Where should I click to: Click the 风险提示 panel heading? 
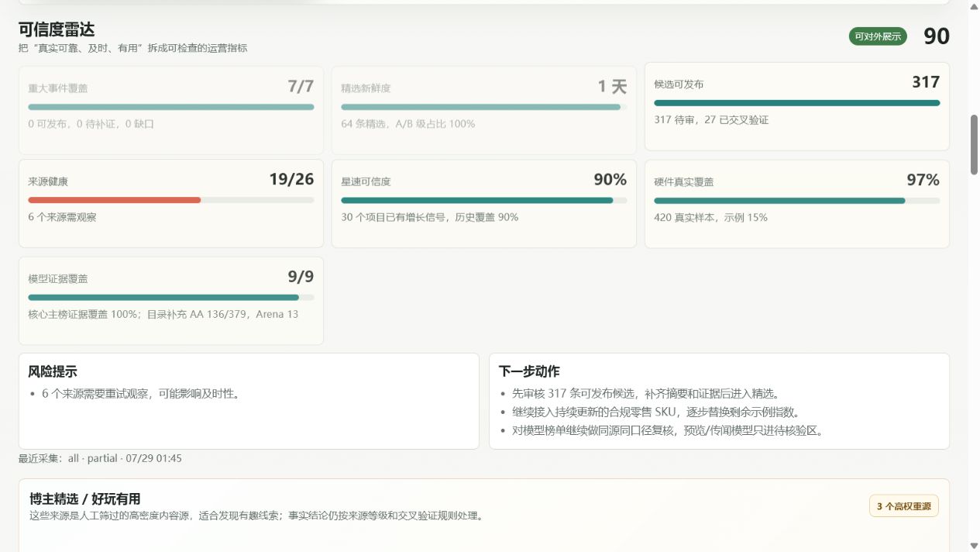53,371
